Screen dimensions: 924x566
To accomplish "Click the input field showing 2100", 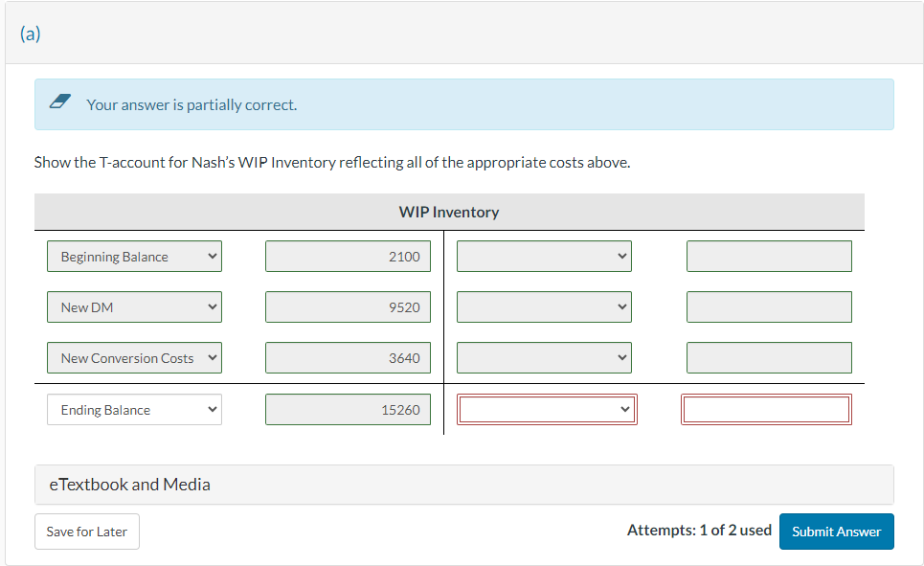I will click(x=348, y=257).
